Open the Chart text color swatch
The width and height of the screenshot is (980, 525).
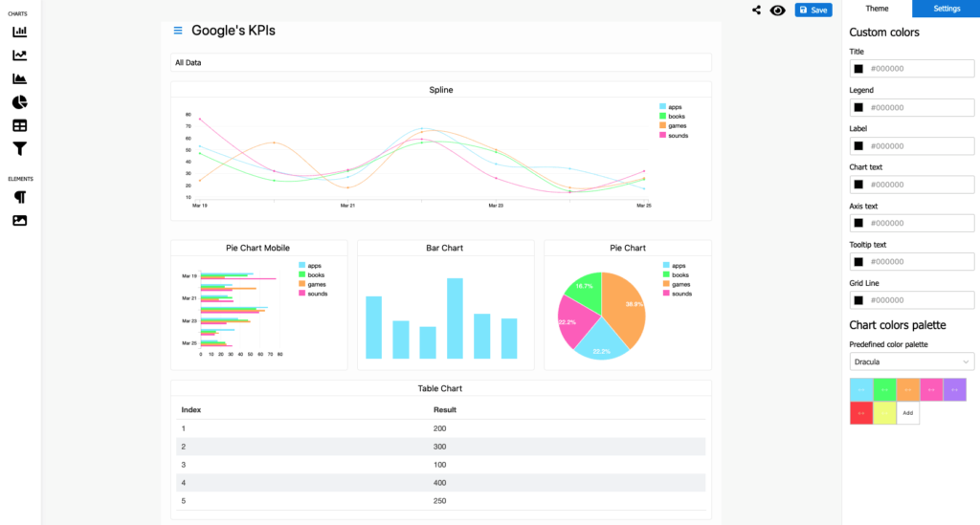pos(858,185)
